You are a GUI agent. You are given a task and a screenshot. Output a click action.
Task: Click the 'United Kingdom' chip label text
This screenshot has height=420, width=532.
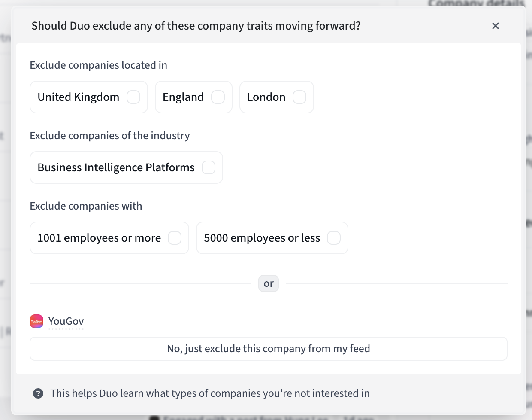pyautogui.click(x=79, y=97)
